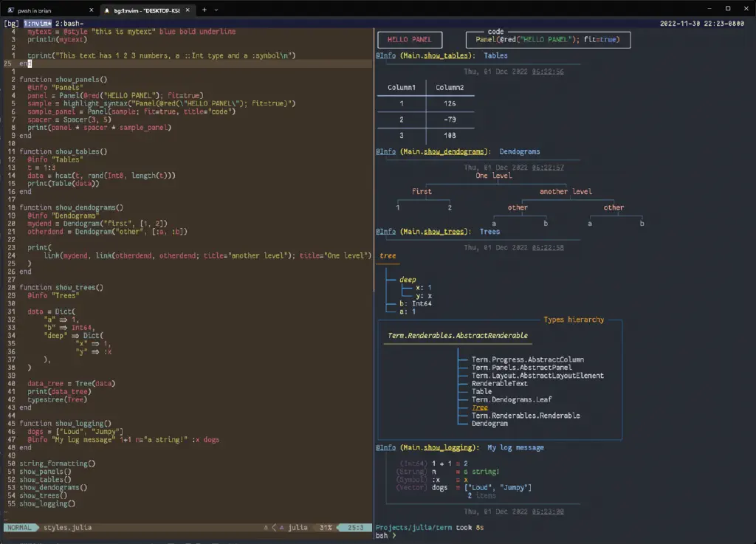This screenshot has height=544, width=756.
Task: Click the "typestree(Tree)" code line
Action: click(x=58, y=400)
